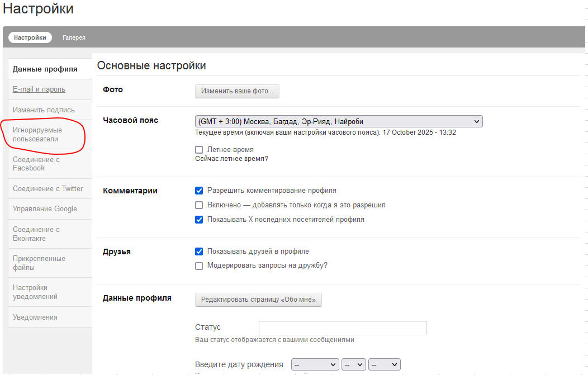This screenshot has width=588, height=375.
Task: Tick the Включено — добавлять только когда разрешил box
Action: coord(199,205)
